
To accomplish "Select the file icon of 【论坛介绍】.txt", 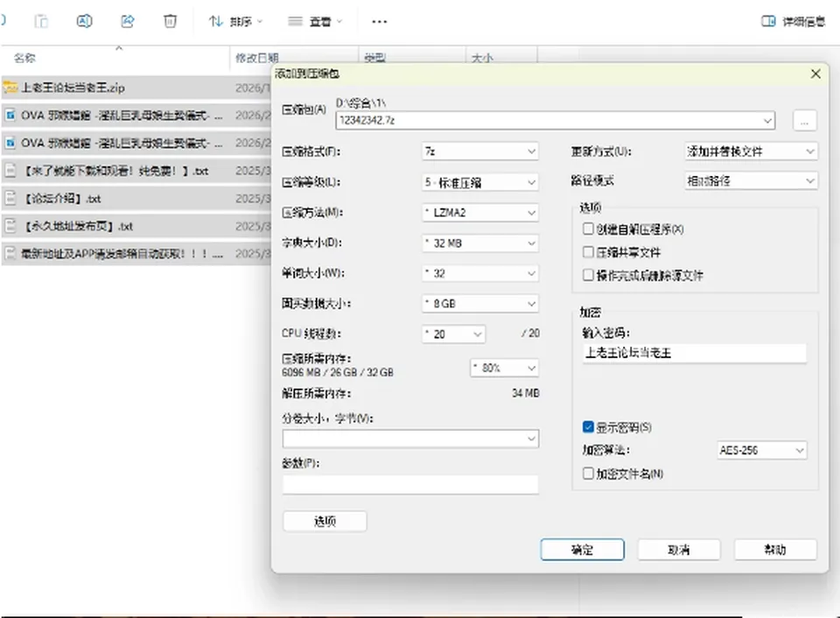I will [x=10, y=199].
